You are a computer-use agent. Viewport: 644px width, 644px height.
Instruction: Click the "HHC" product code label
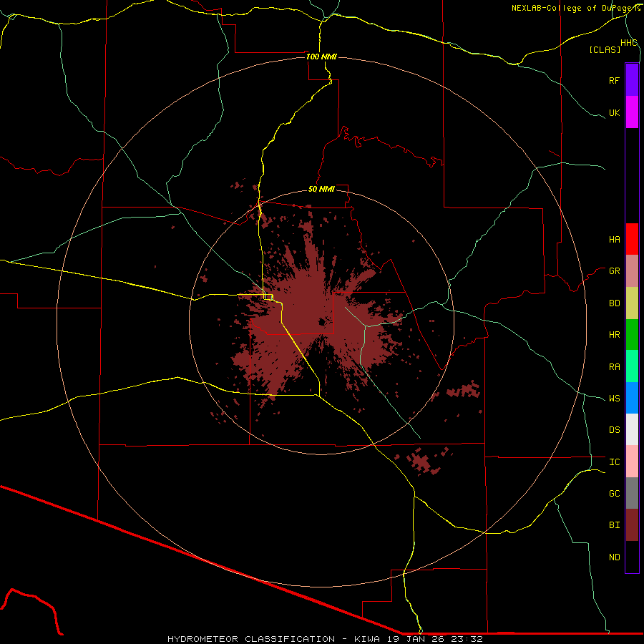tap(628, 43)
